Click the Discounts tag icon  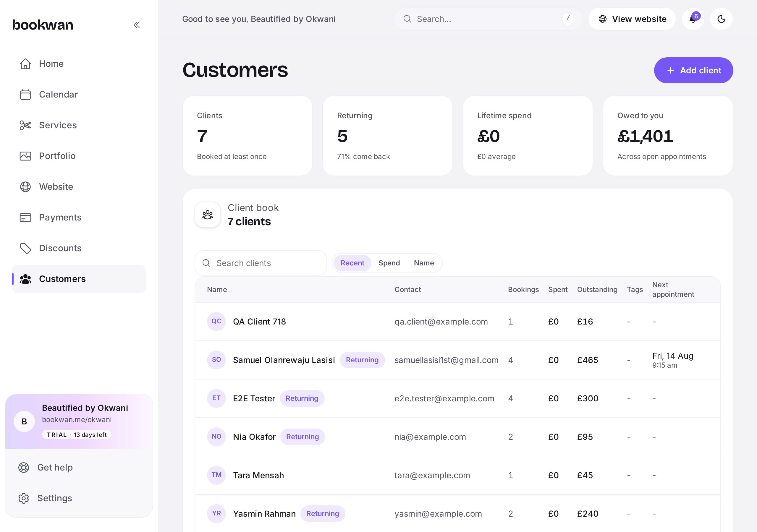tap(25, 248)
